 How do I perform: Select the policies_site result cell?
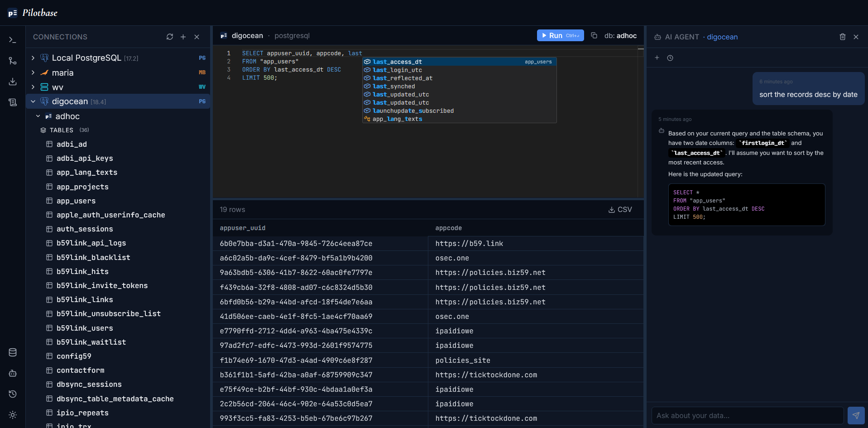[536, 360]
